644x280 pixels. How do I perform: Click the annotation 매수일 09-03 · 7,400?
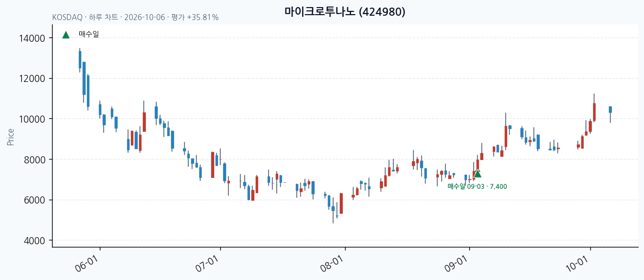point(477,186)
